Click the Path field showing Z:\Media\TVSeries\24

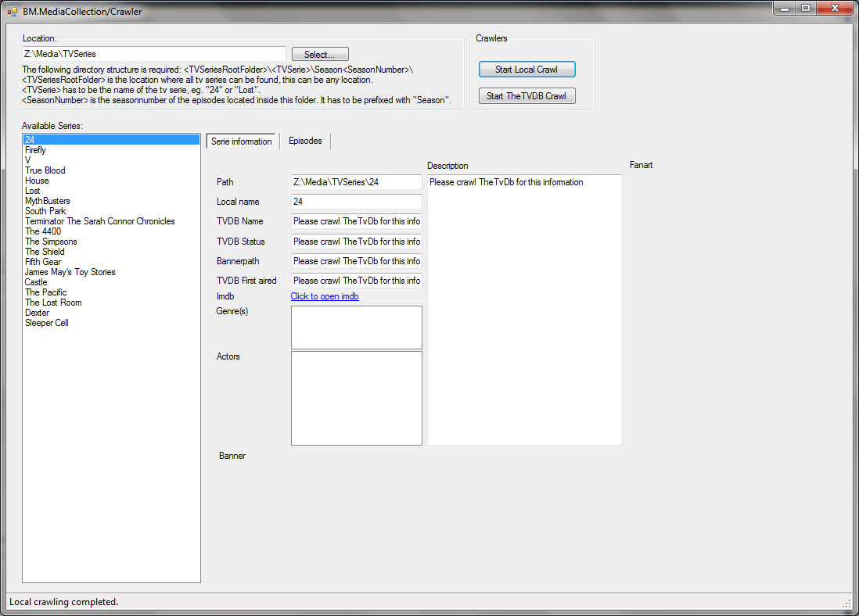(x=356, y=182)
